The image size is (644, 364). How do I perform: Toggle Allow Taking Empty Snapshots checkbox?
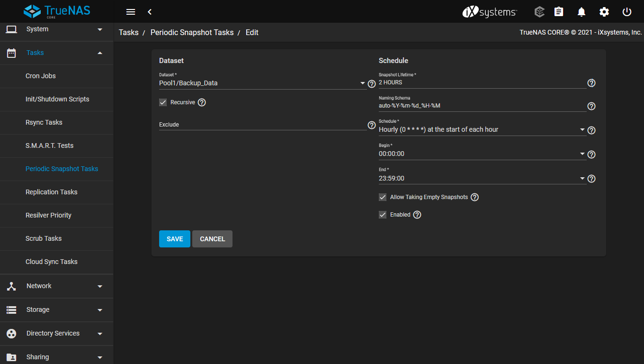[383, 197]
